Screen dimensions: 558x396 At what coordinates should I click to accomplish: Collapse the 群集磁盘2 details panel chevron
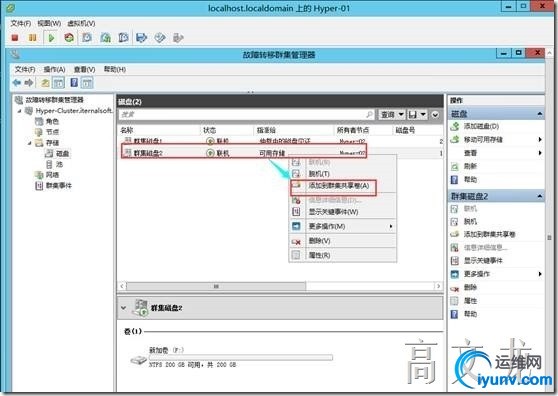tap(123, 308)
